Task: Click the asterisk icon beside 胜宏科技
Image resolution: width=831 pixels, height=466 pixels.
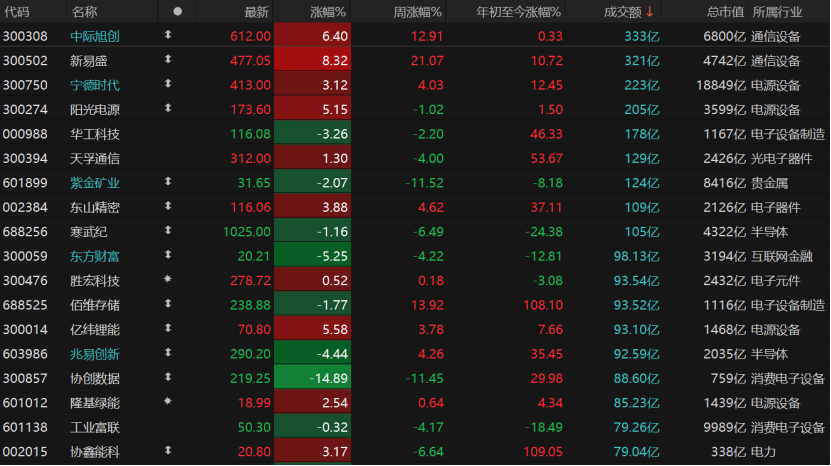Action: (168, 280)
